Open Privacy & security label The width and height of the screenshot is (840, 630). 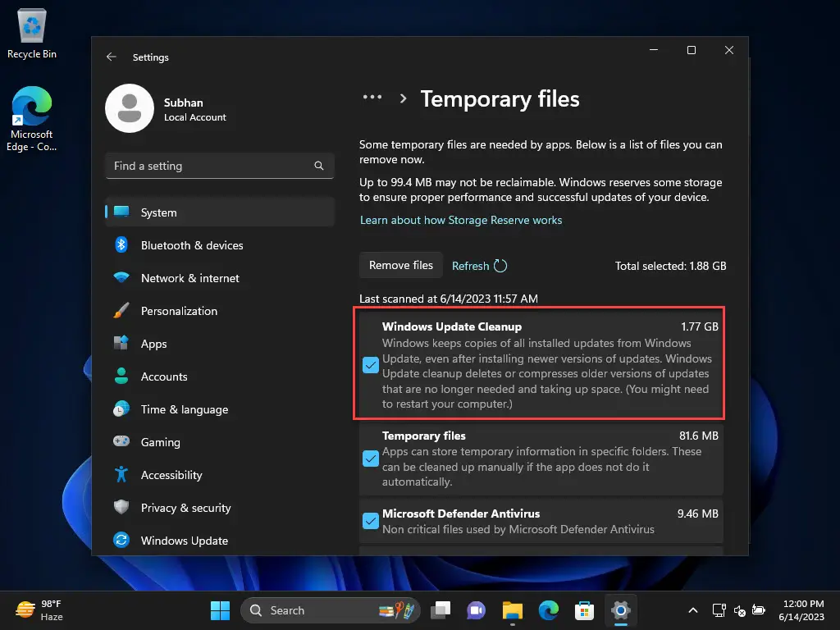coord(186,508)
